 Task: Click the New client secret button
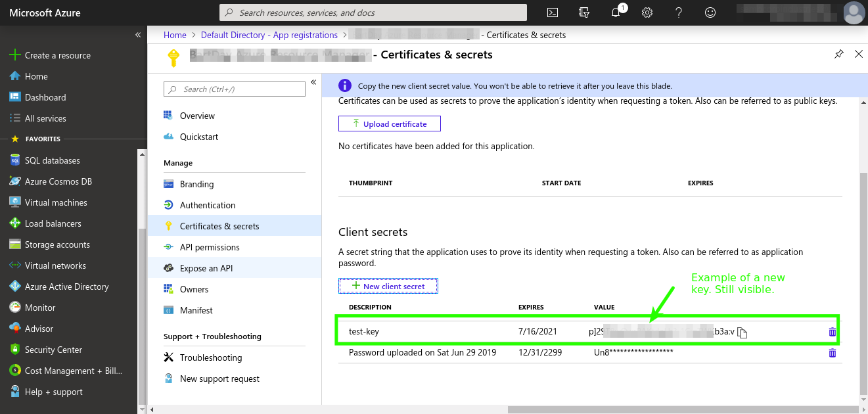click(388, 286)
